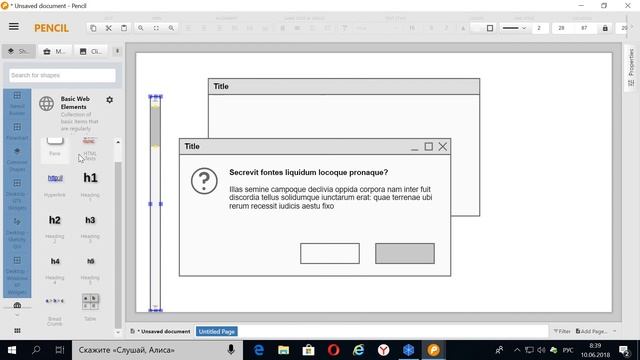Toggle the lock icon in the toolbar

[605, 28]
